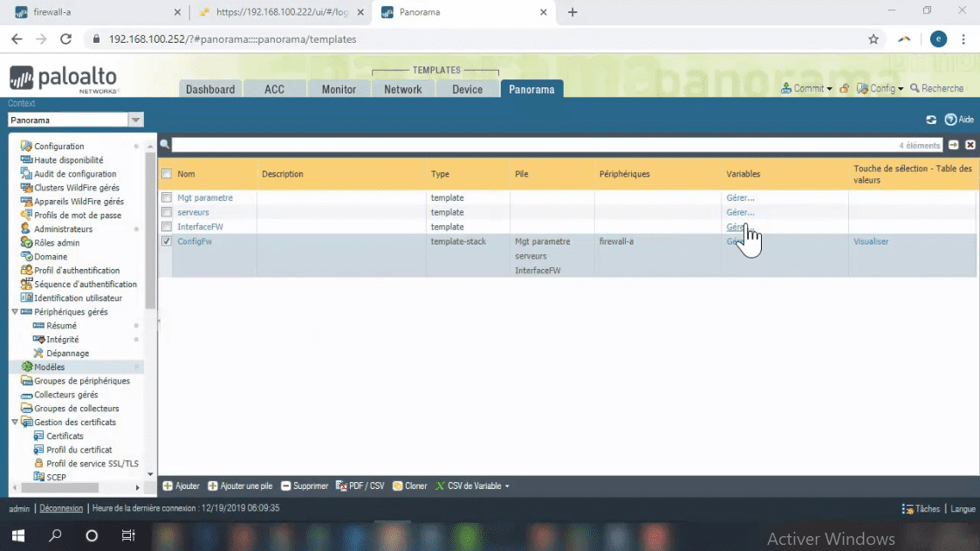Click the Ajouter une pile icon
This screenshot has width=980, height=551.
(x=212, y=486)
